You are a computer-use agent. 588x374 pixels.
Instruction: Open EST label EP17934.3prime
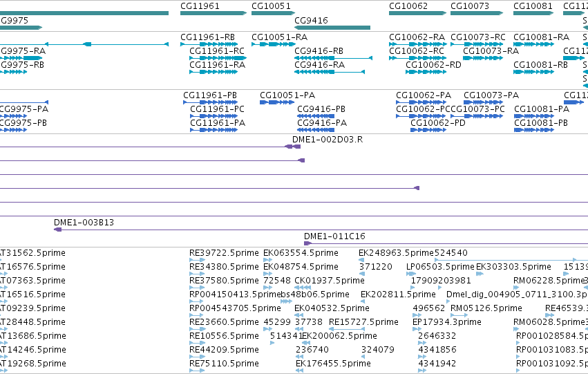446,322
